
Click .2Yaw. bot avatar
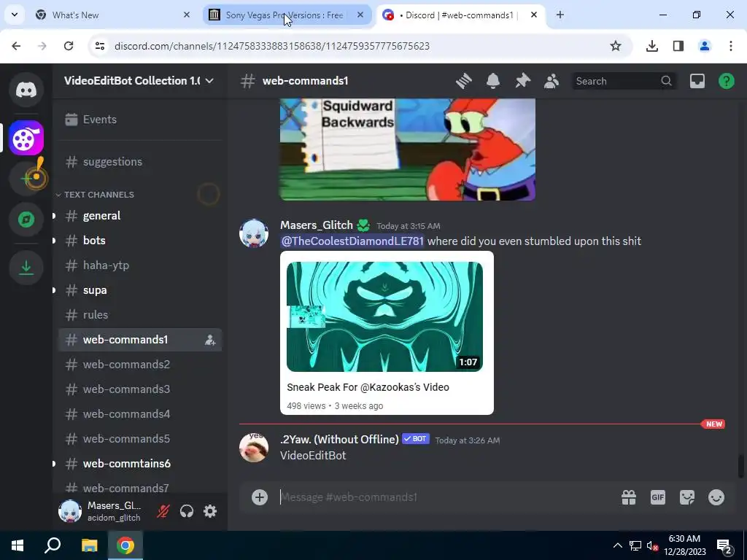[253, 448]
